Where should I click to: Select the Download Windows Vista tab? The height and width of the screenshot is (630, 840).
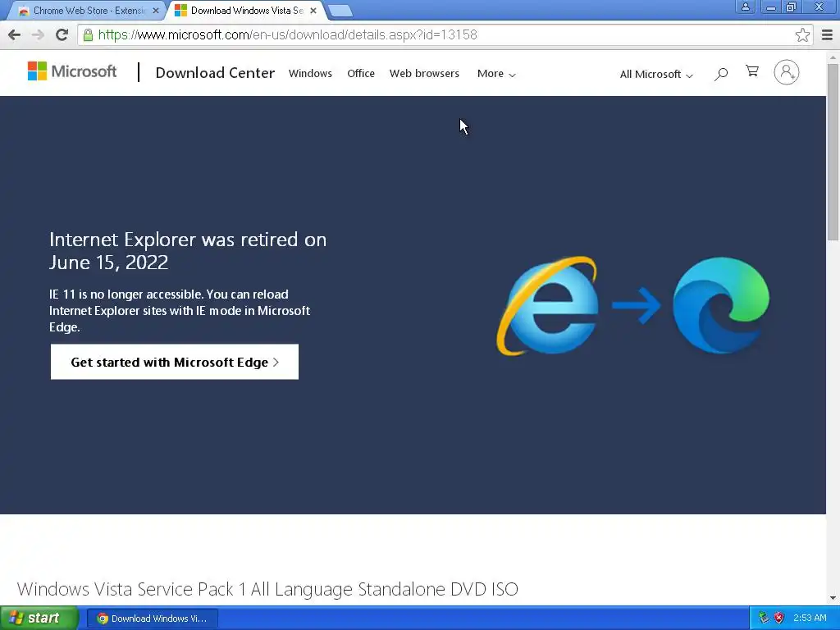pyautogui.click(x=246, y=10)
